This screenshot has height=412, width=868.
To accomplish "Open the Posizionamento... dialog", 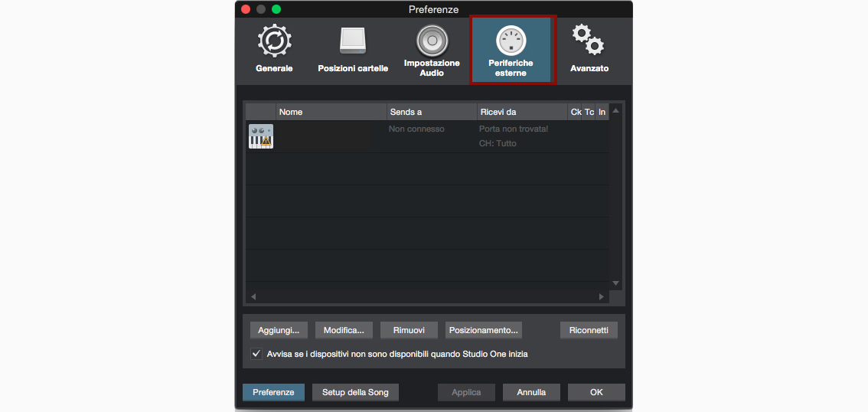I will coord(484,330).
